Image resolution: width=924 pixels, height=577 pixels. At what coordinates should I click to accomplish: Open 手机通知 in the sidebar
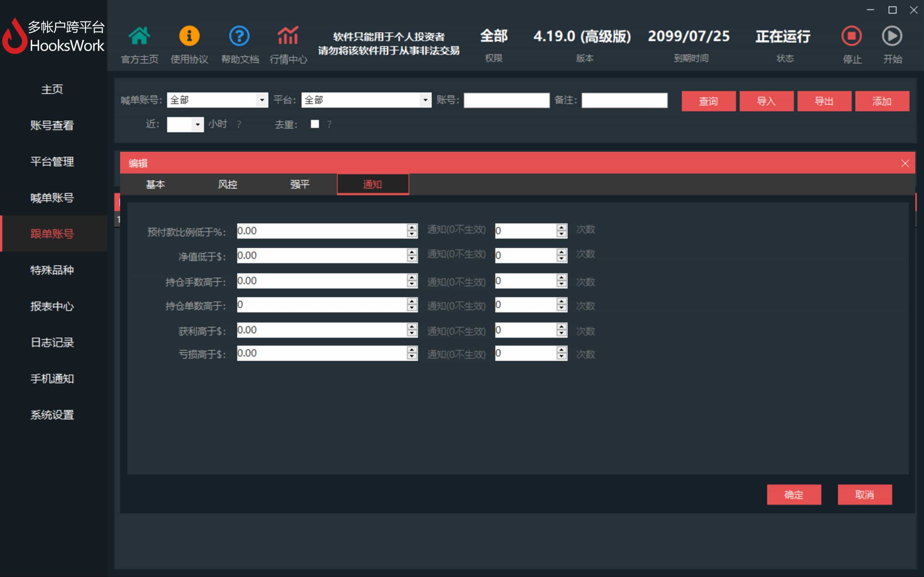tap(52, 379)
